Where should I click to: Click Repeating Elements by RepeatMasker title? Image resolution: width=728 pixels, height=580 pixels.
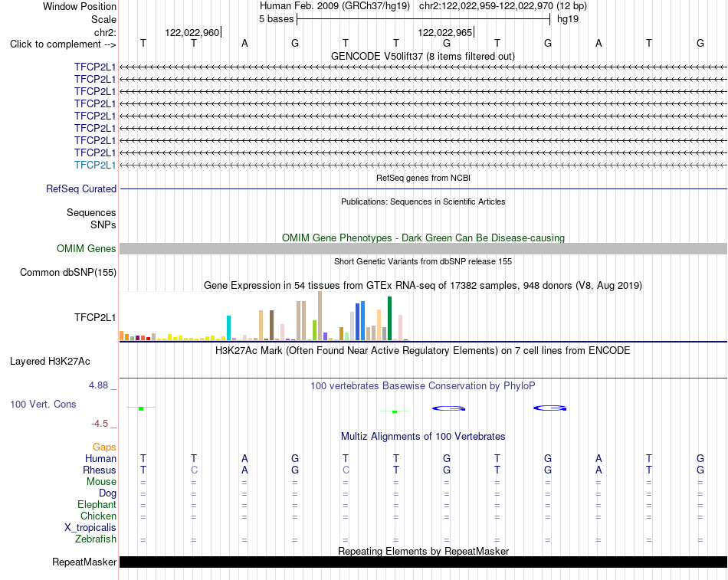tap(423, 551)
